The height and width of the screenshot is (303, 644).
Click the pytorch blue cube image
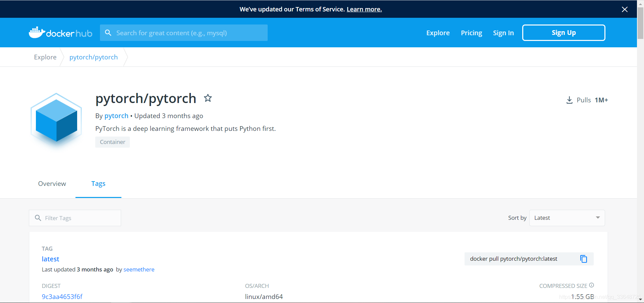[x=56, y=120]
